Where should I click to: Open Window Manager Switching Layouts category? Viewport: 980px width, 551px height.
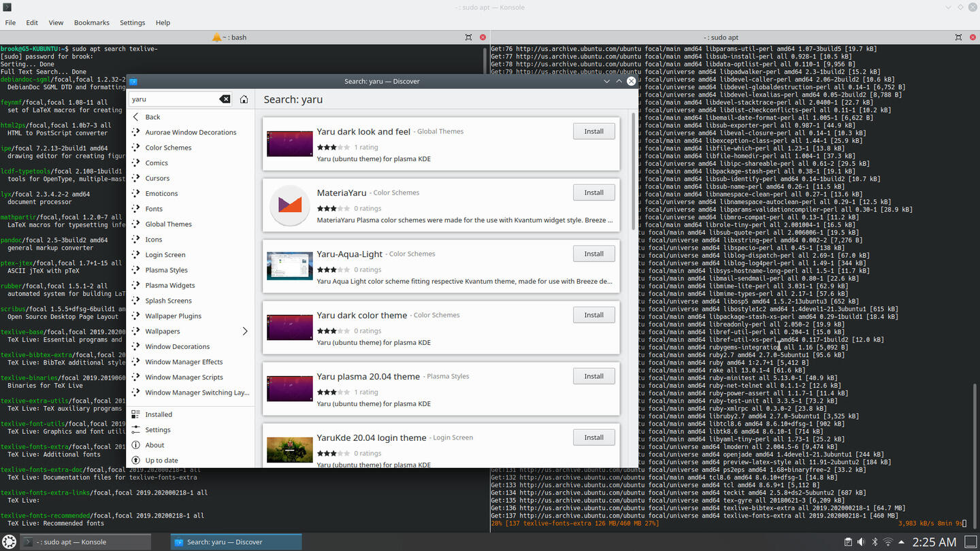pyautogui.click(x=191, y=393)
